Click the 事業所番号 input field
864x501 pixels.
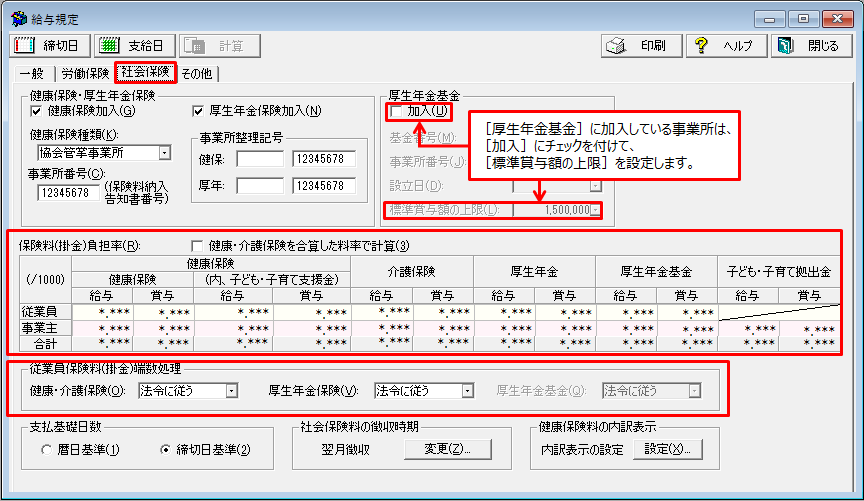click(x=68, y=193)
